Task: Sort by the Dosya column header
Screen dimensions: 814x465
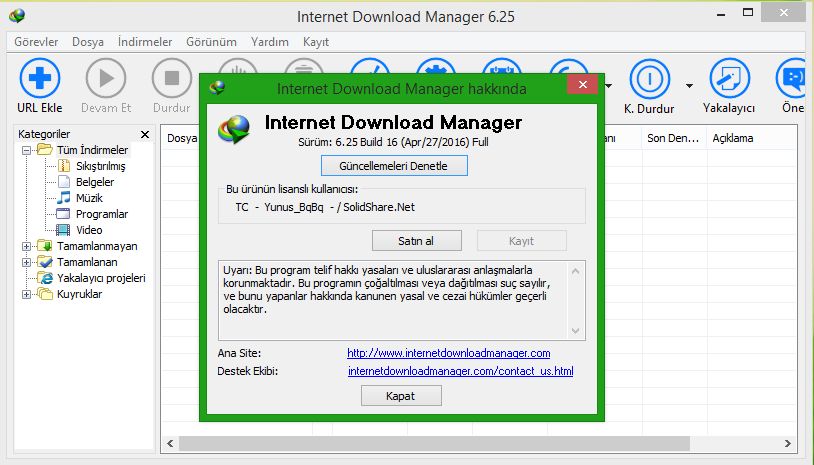Action: click(182, 138)
